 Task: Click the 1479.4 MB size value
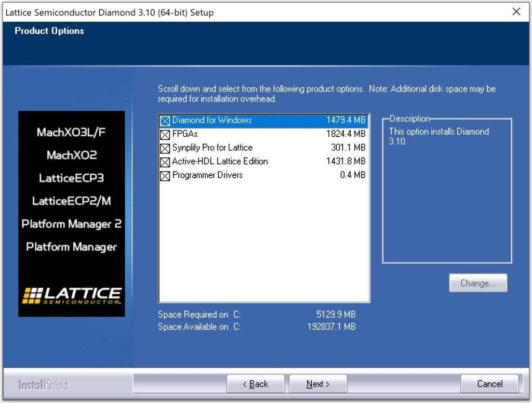(x=345, y=120)
